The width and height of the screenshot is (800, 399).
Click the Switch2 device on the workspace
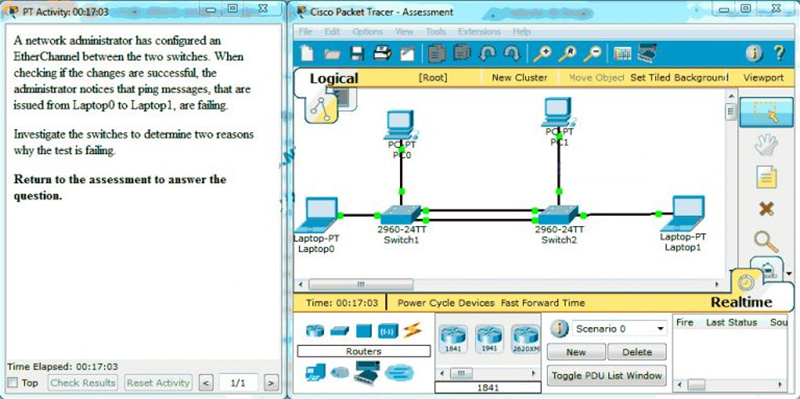[x=559, y=215]
